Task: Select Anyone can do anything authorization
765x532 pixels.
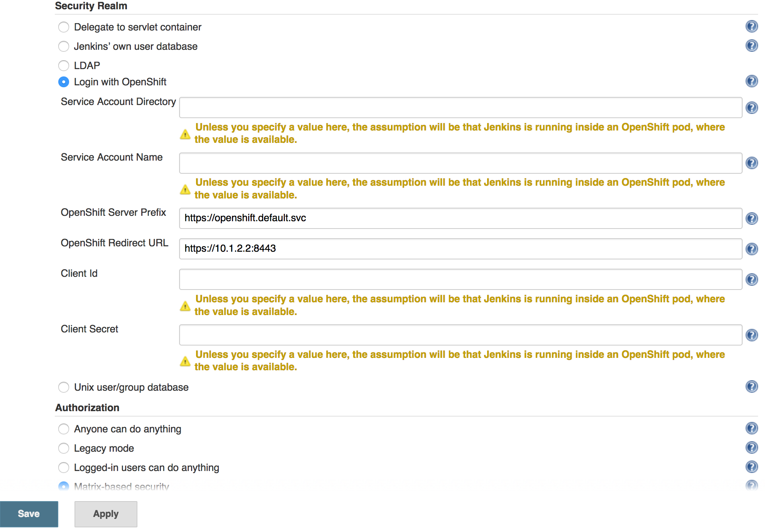Action: pos(64,429)
